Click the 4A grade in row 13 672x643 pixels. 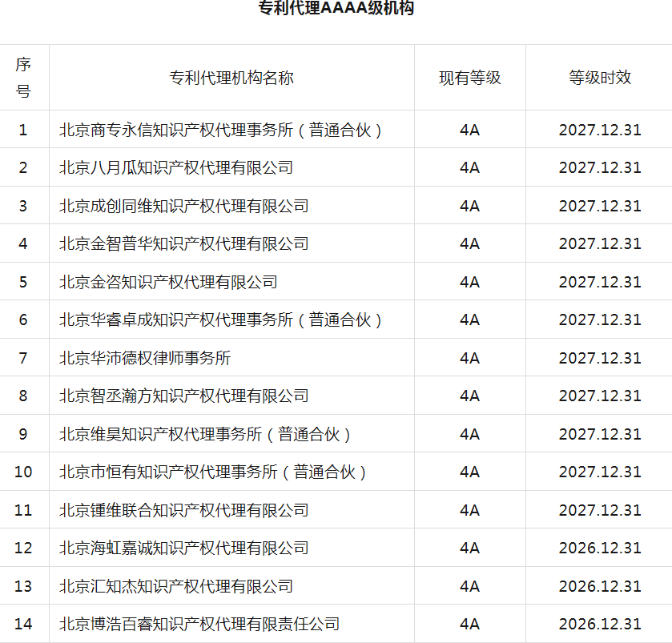click(x=469, y=586)
